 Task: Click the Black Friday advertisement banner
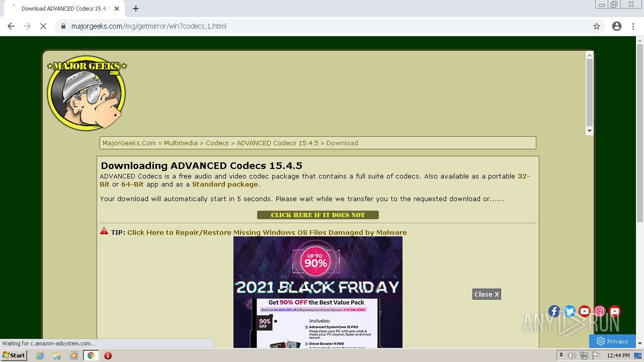[x=318, y=292]
